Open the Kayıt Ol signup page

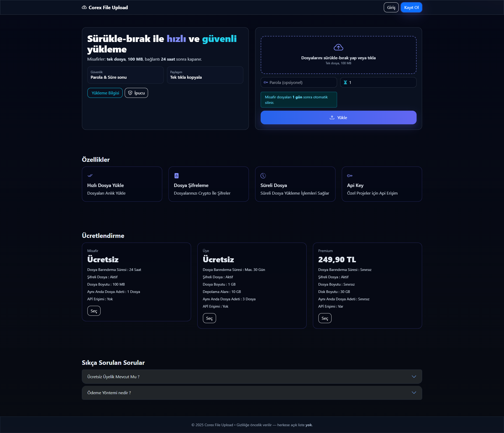click(x=411, y=7)
